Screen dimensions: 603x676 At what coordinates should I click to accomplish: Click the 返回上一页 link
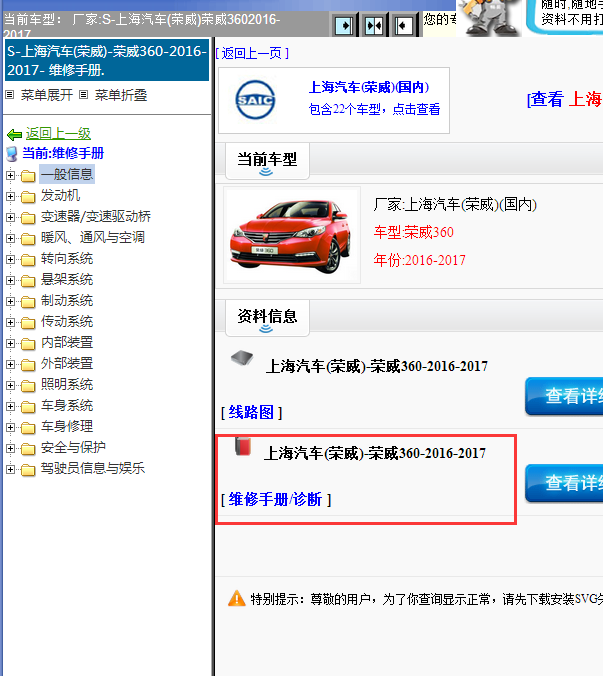coord(252,53)
